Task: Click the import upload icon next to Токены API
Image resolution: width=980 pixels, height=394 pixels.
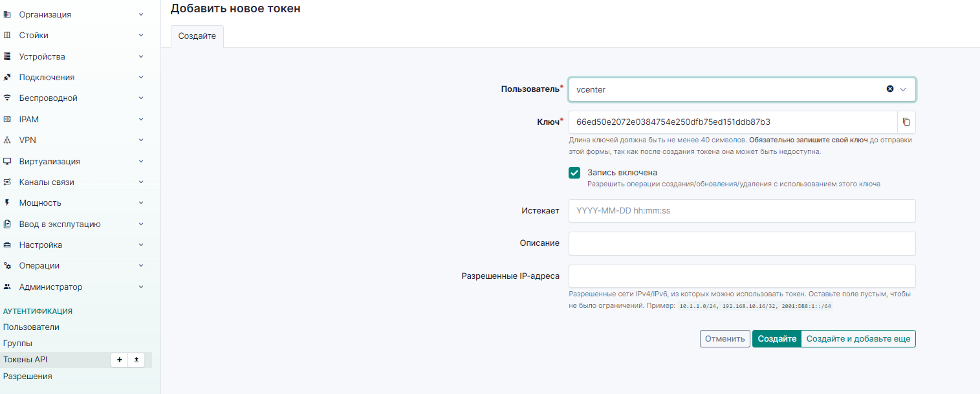Action: [x=136, y=360]
